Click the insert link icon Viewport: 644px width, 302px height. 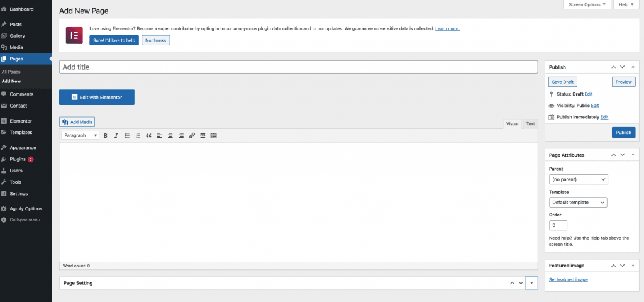coord(192,135)
